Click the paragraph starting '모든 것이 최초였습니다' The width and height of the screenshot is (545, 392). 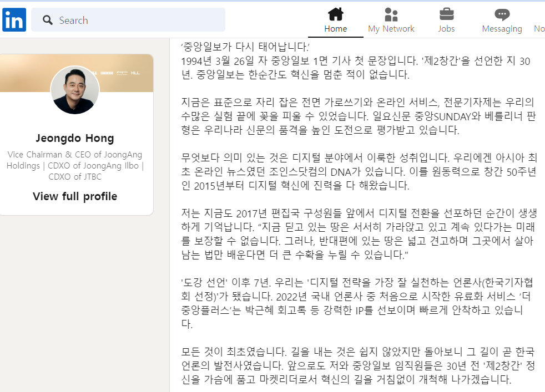point(358,365)
